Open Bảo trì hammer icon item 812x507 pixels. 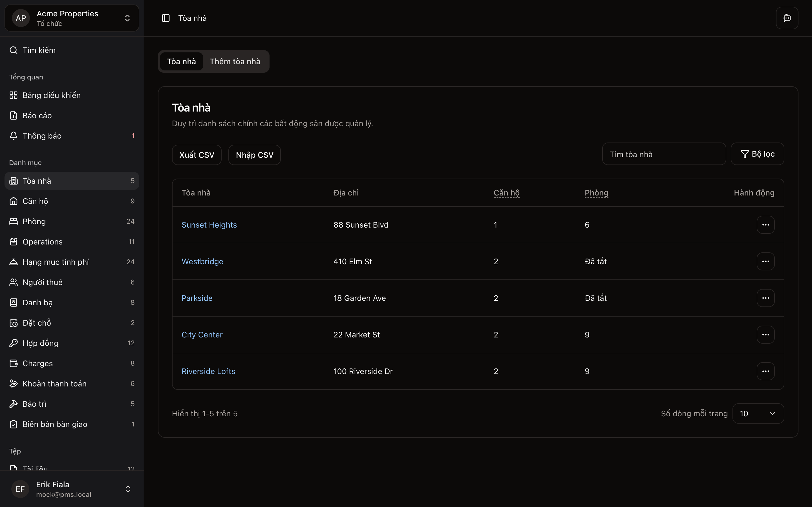click(x=14, y=404)
